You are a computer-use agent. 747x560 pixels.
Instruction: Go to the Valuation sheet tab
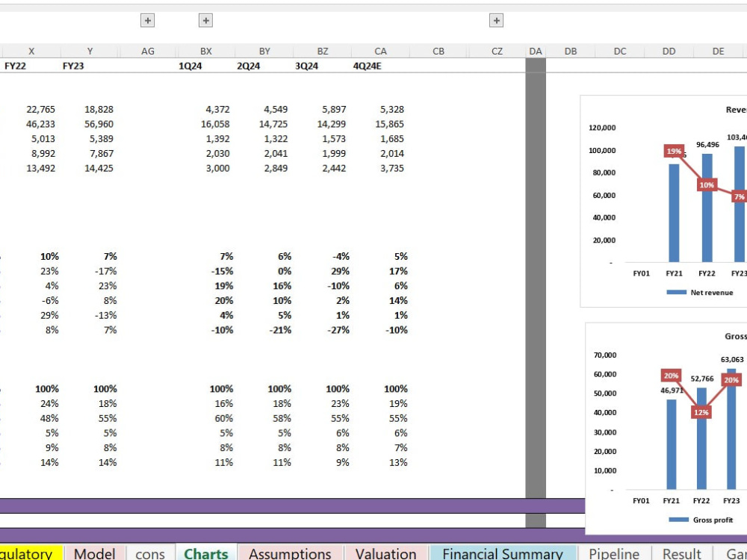click(x=386, y=553)
